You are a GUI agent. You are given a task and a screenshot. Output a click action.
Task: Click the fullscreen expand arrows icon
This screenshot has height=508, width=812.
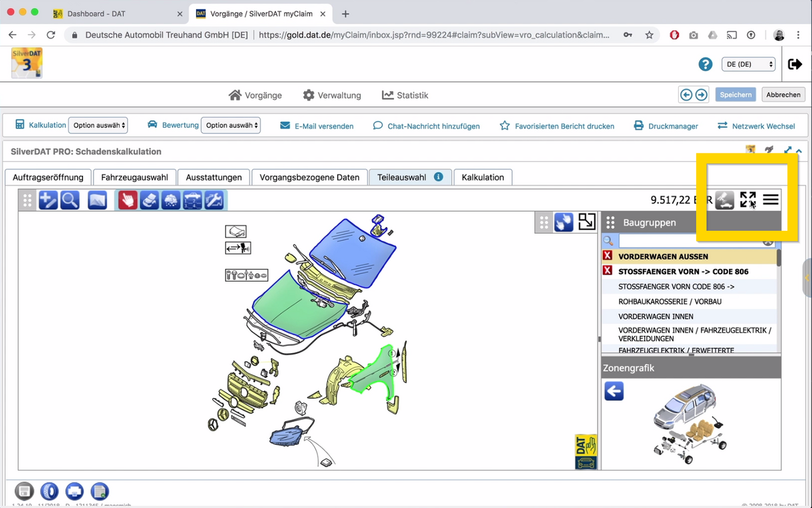pos(747,200)
